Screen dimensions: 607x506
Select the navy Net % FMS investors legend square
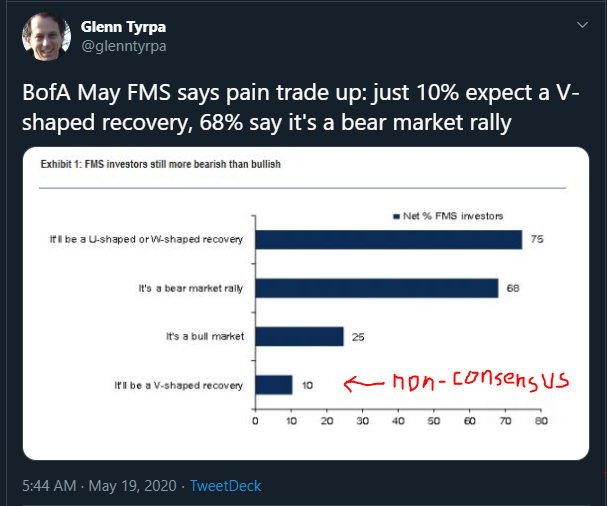point(396,216)
